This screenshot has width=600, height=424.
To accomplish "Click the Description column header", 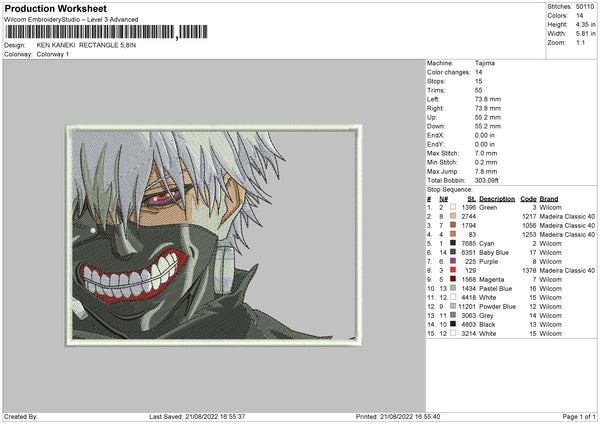I will [497, 199].
